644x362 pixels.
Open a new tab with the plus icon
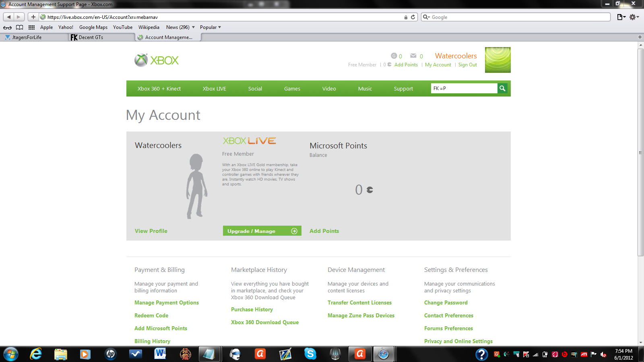pos(640,37)
